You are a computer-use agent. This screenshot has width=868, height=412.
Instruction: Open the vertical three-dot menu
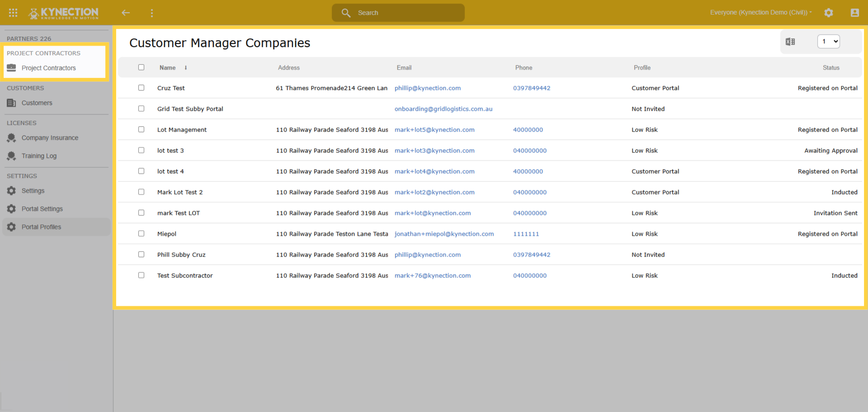[152, 13]
